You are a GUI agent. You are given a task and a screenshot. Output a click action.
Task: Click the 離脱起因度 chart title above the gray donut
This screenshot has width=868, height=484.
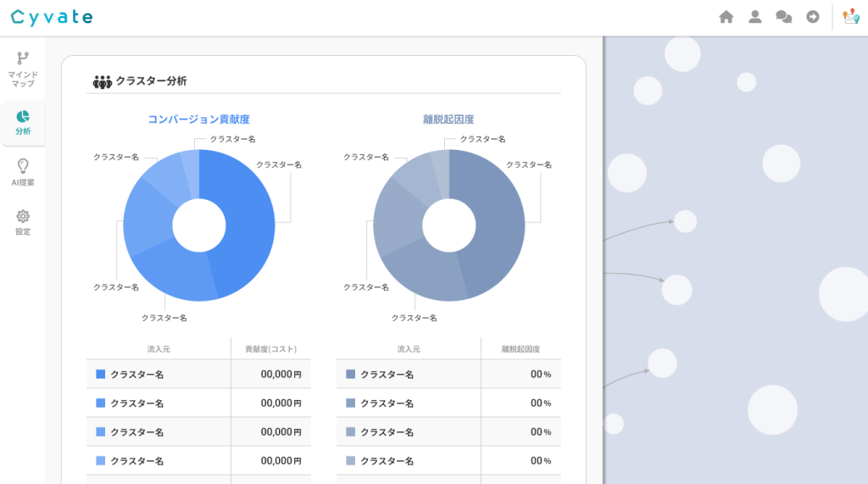[448, 120]
